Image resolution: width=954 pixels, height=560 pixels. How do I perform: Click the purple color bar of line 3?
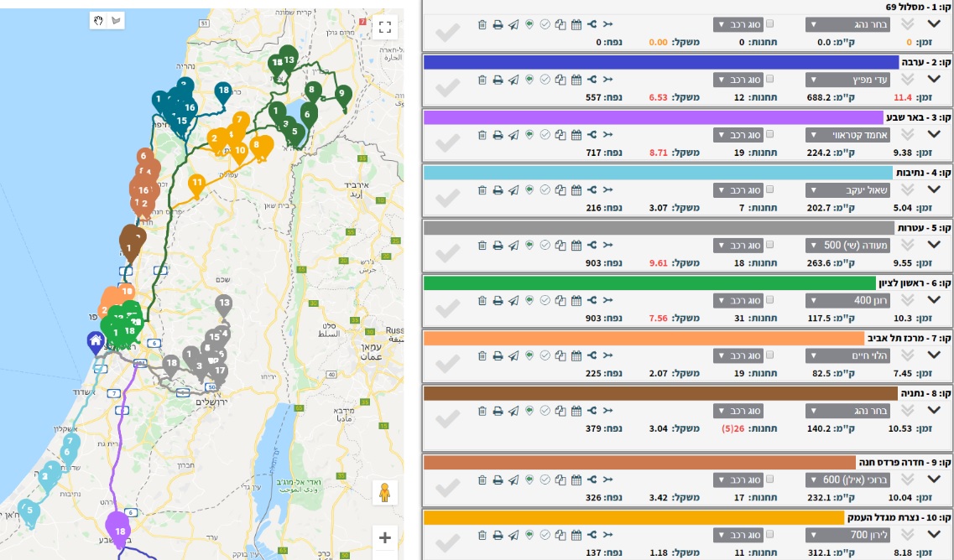coord(653,117)
